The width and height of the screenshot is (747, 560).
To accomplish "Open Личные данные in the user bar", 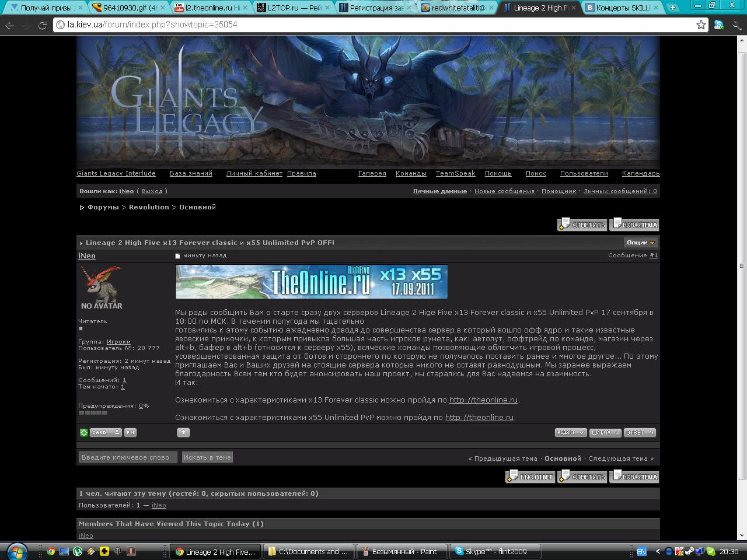I will (440, 191).
